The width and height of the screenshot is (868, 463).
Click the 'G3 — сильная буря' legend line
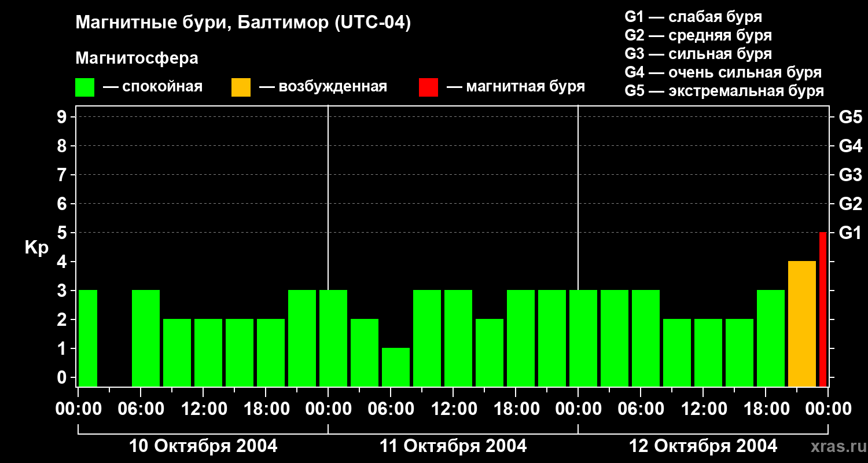coord(698,54)
